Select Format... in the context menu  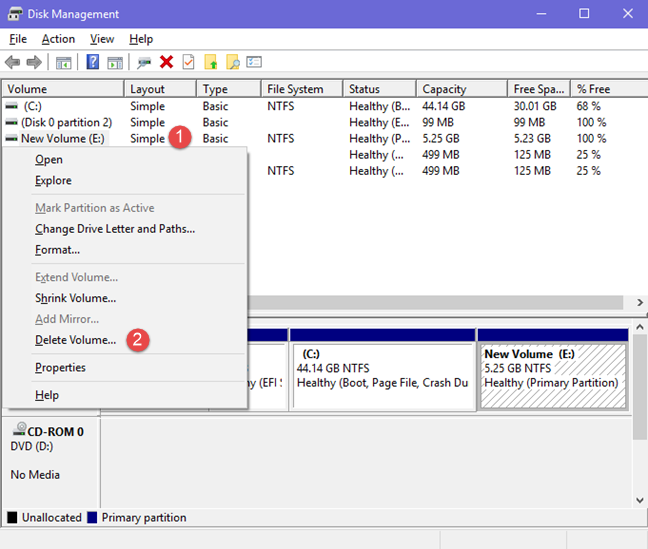[x=126, y=250]
